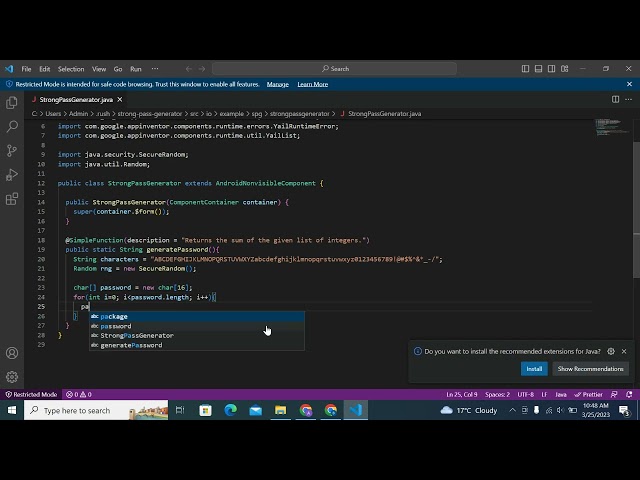Open notification settings gear icon
The image size is (640, 480).
[x=611, y=351]
